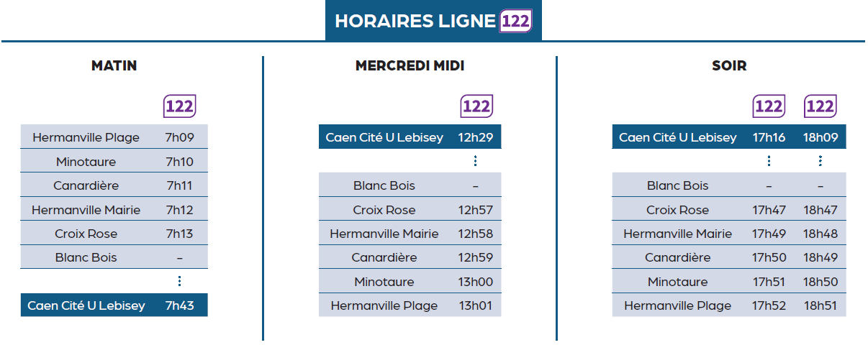The image size is (868, 345).
Task: Select the MERCREDI MIDI section heading
Action: point(410,65)
